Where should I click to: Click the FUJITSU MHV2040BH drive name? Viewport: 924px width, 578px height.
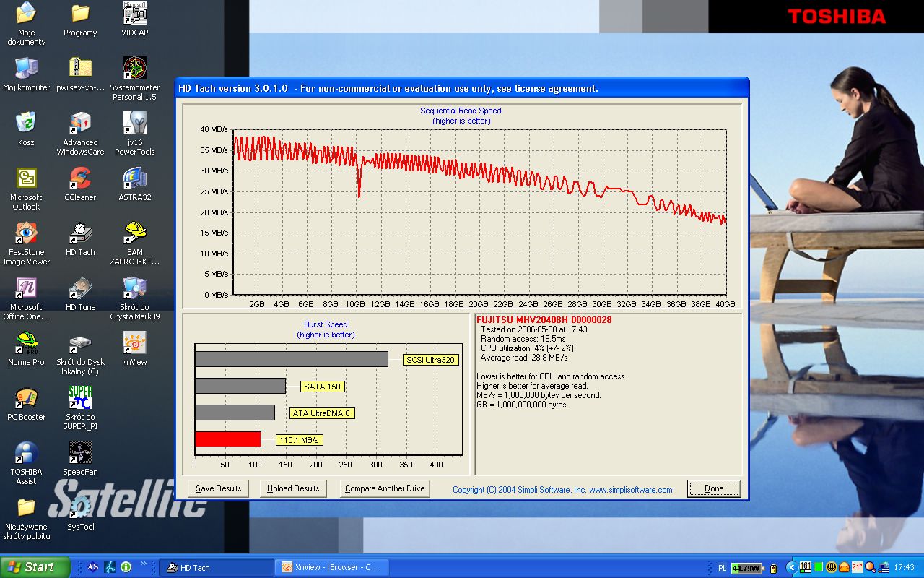[544, 319]
